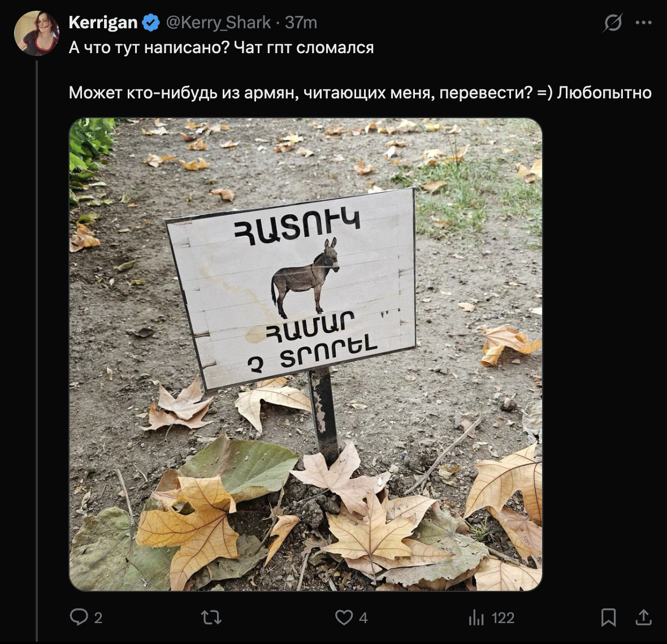
Task: Click the share upload-arrow icon
Action: click(643, 617)
